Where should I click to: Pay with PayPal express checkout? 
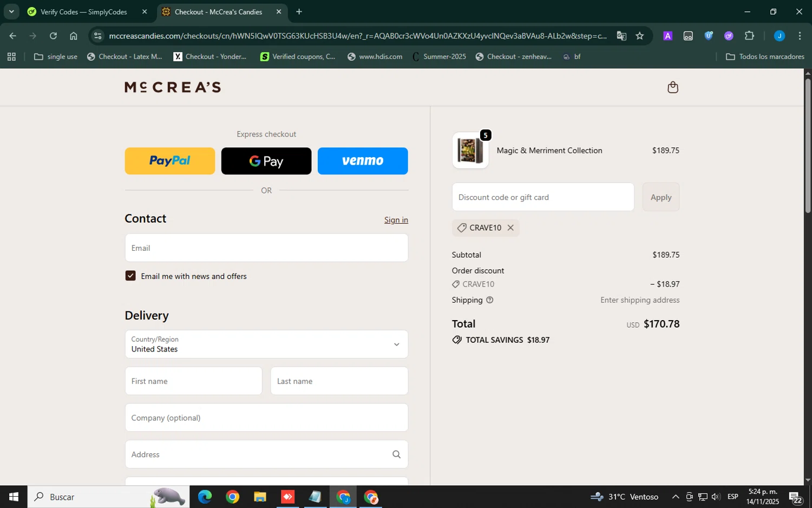click(x=170, y=161)
